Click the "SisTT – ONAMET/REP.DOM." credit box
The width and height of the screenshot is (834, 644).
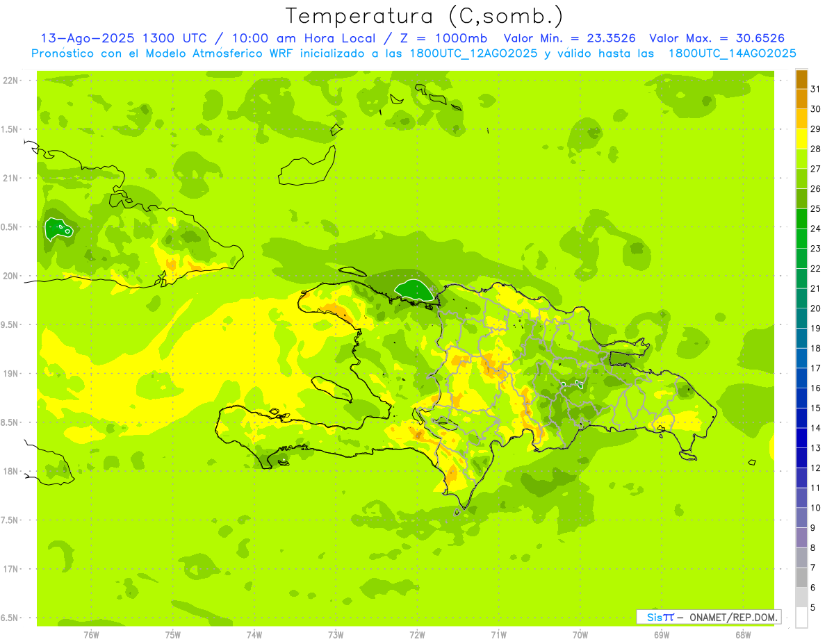click(708, 617)
